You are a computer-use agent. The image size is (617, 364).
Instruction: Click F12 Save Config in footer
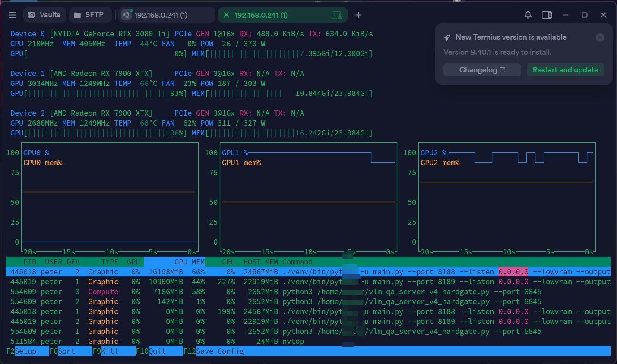pos(214,351)
